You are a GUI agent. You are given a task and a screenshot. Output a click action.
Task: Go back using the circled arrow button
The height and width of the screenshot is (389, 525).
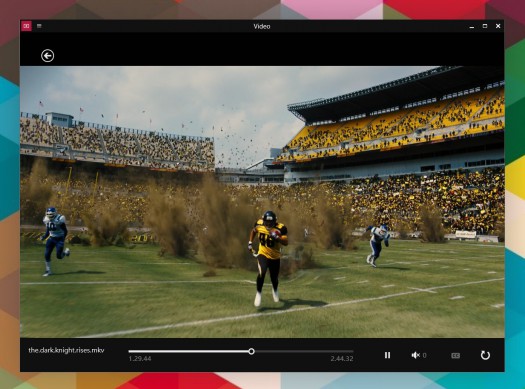tap(48, 56)
